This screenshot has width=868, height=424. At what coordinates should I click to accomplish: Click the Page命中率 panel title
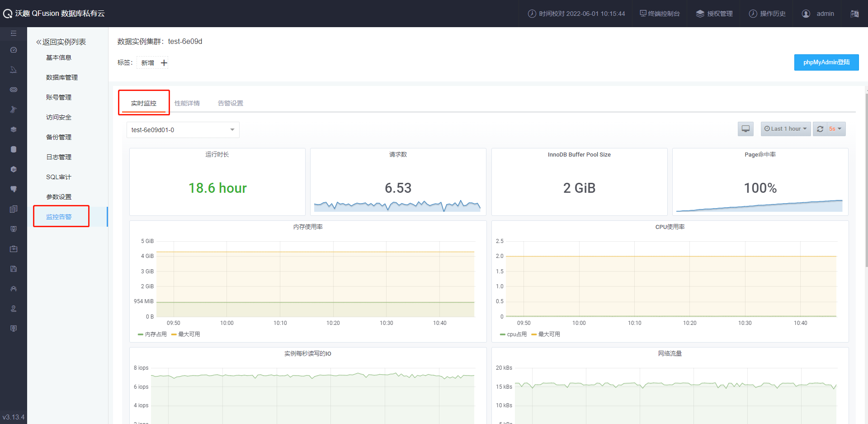point(760,154)
